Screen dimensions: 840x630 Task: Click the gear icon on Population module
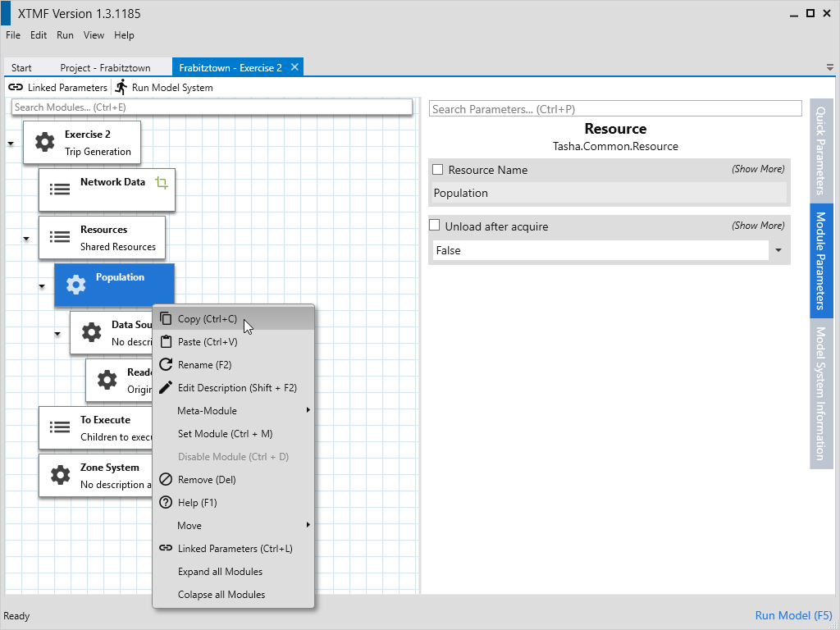click(75, 285)
